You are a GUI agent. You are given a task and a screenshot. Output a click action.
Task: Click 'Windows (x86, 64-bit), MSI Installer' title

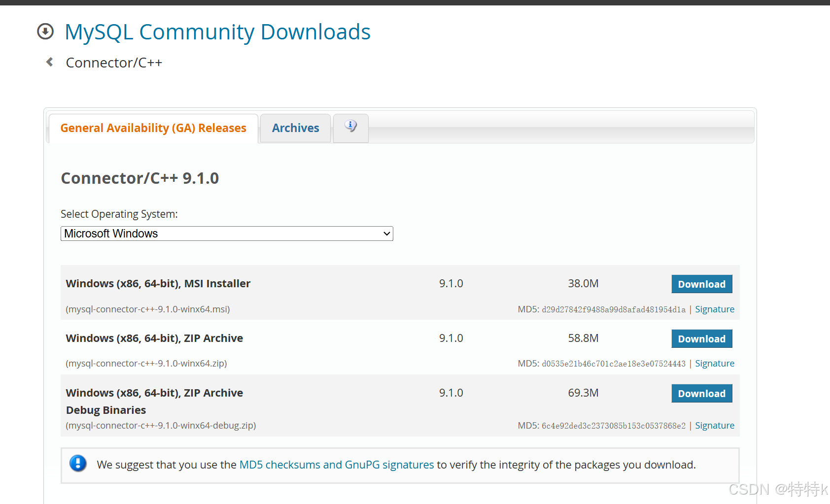pyautogui.click(x=158, y=284)
